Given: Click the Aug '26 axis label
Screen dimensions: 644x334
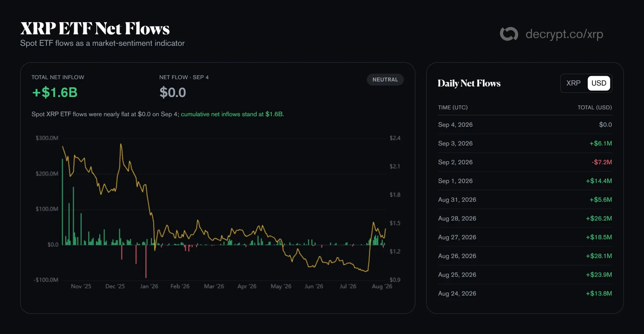Looking at the screenshot, I should tap(382, 286).
